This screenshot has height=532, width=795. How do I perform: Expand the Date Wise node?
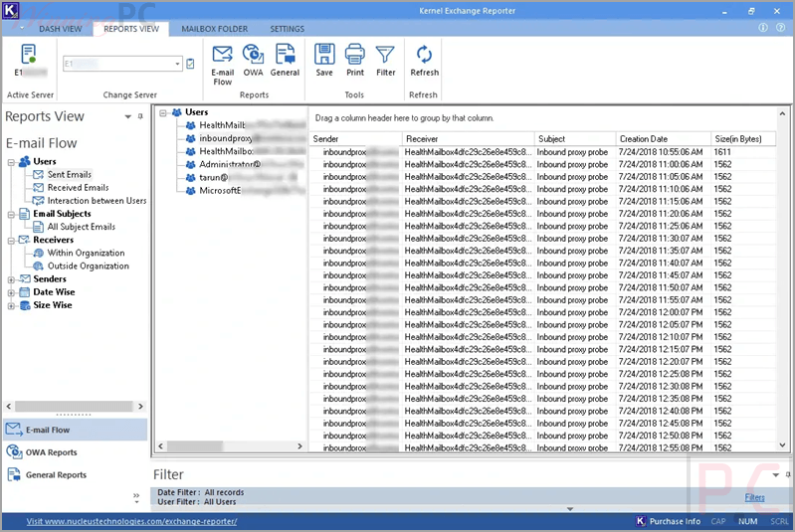coord(11,293)
